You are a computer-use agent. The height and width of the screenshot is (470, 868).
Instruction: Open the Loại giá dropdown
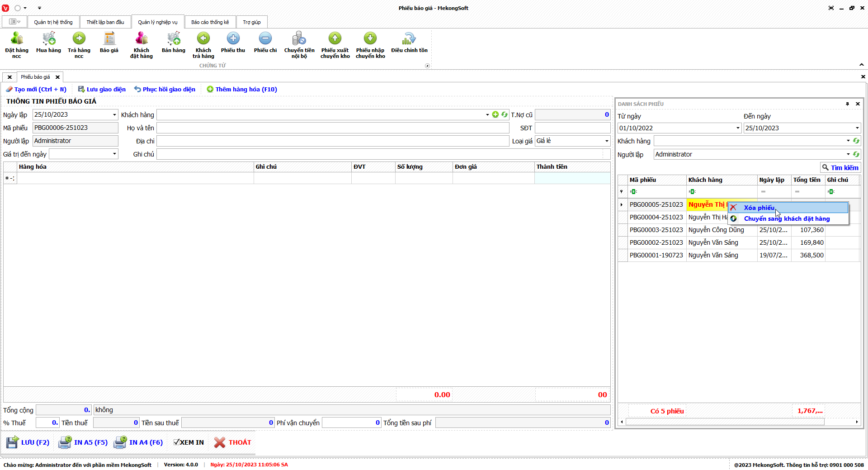click(607, 141)
